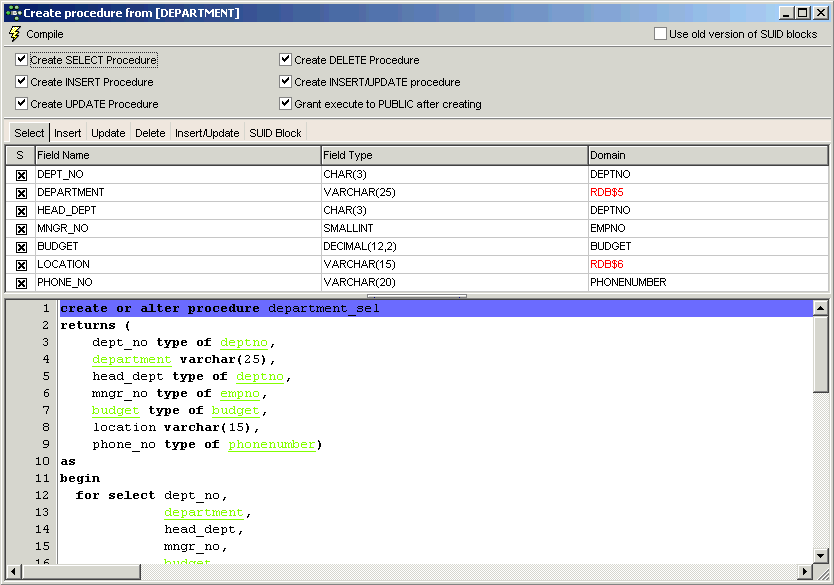Open the SUID Block tab
Image resolution: width=834 pixels, height=585 pixels.
[x=275, y=133]
